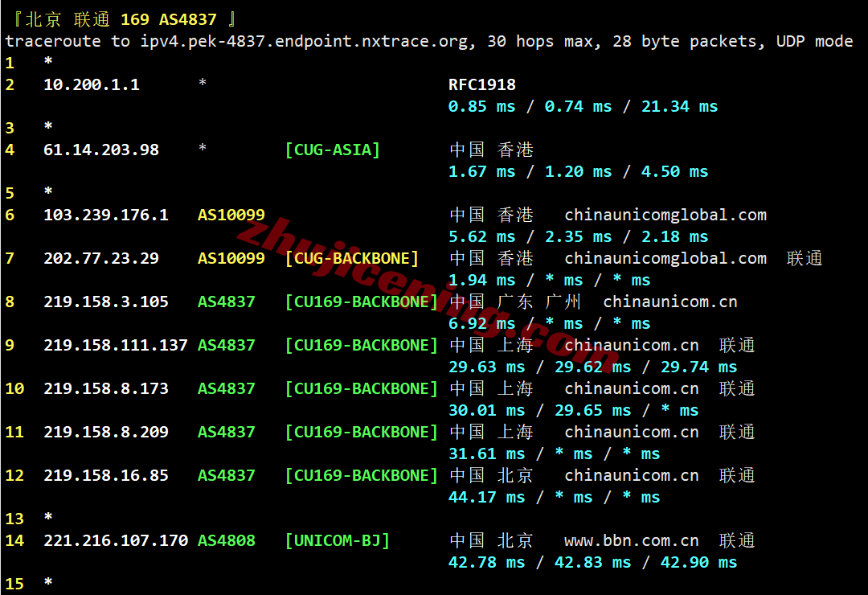Select the RFC1918 label
This screenshot has height=595, width=868.
pyautogui.click(x=481, y=84)
